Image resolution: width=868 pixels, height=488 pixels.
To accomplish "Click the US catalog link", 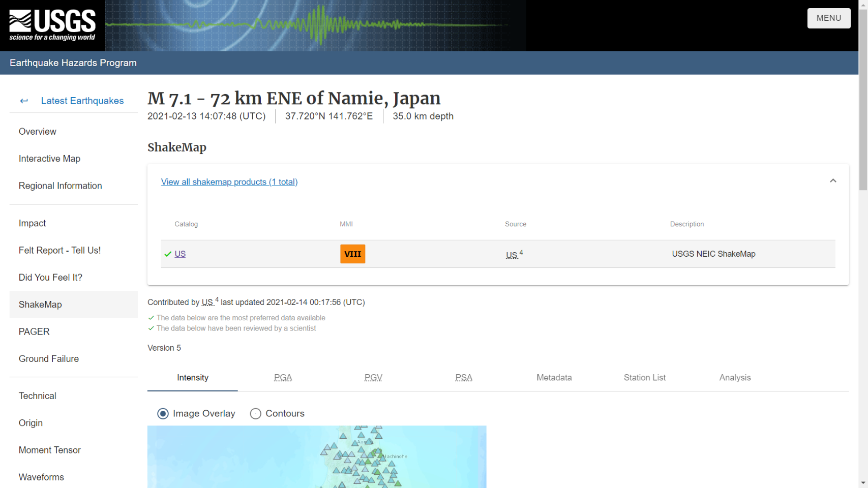I will (180, 254).
